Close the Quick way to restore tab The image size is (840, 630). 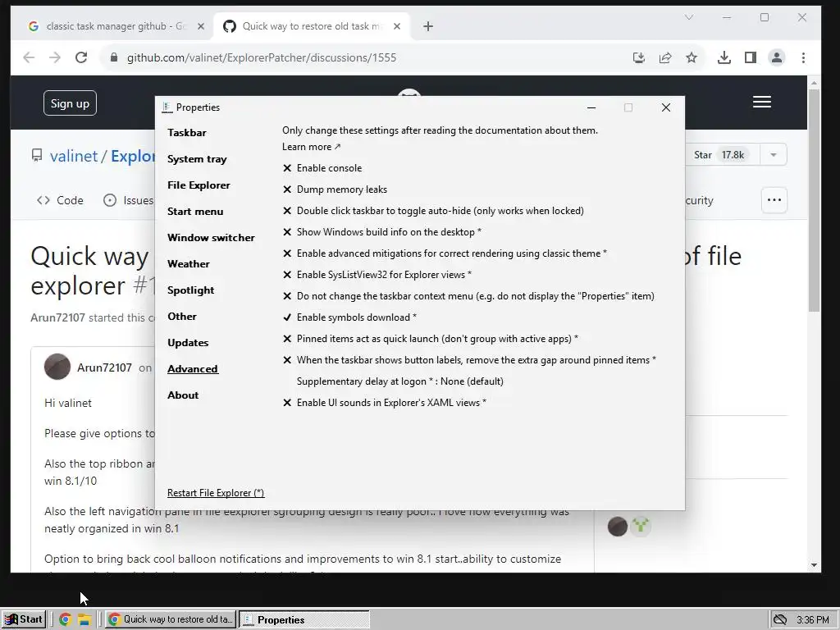(396, 26)
